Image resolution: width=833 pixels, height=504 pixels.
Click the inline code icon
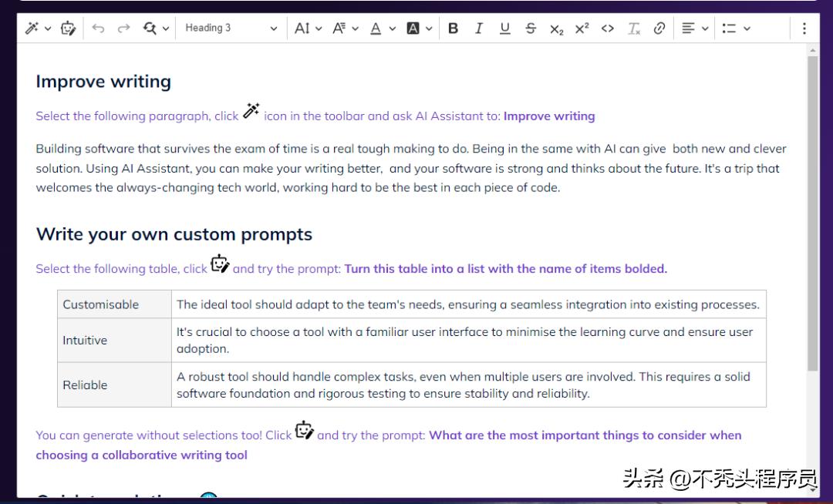tap(608, 29)
